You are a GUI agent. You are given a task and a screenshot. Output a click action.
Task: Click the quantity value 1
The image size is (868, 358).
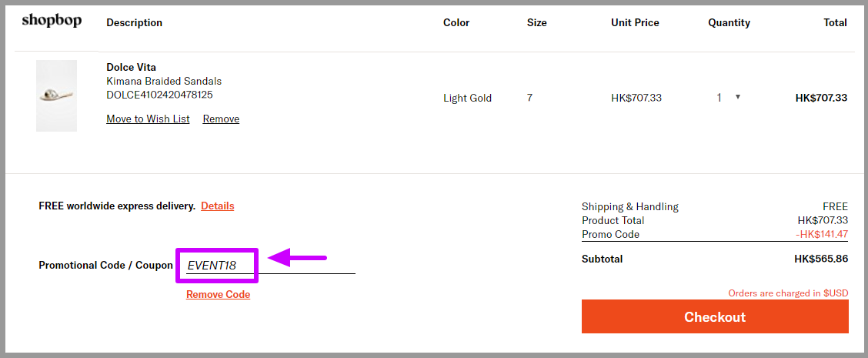719,98
